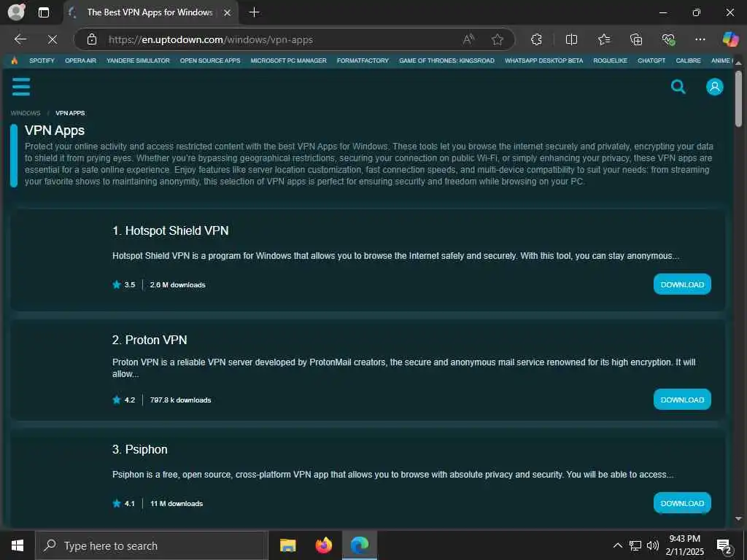Image resolution: width=747 pixels, height=560 pixels.
Task: Open ROGUELIKE trending link
Action: click(x=611, y=61)
